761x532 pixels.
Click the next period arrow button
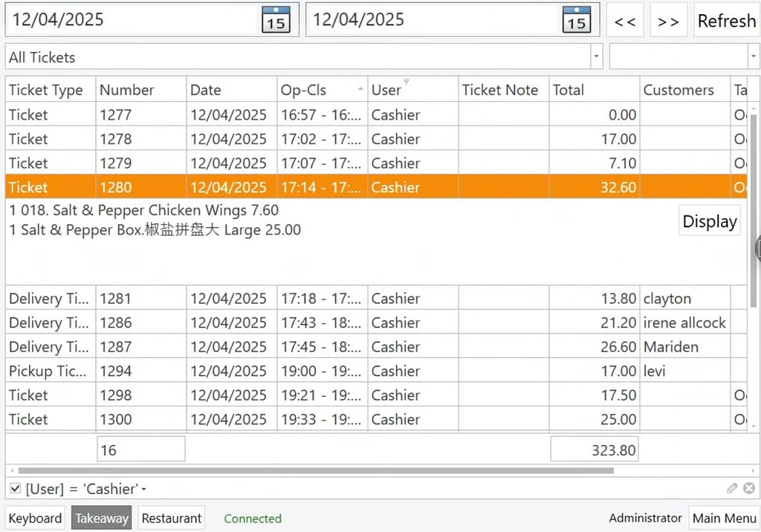click(x=668, y=20)
